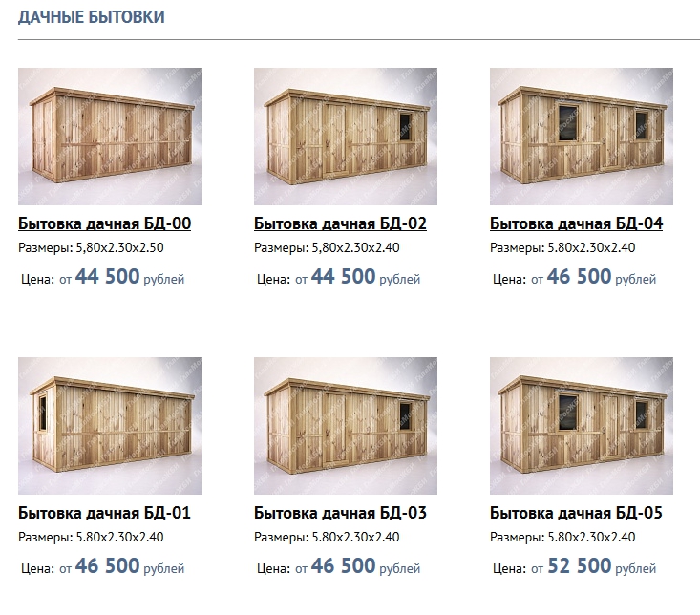Click the БД-04 cabin thumbnail image

pos(582,137)
